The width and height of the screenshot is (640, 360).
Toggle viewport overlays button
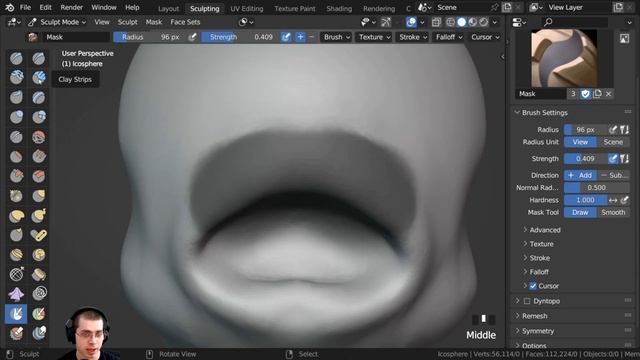[411, 22]
